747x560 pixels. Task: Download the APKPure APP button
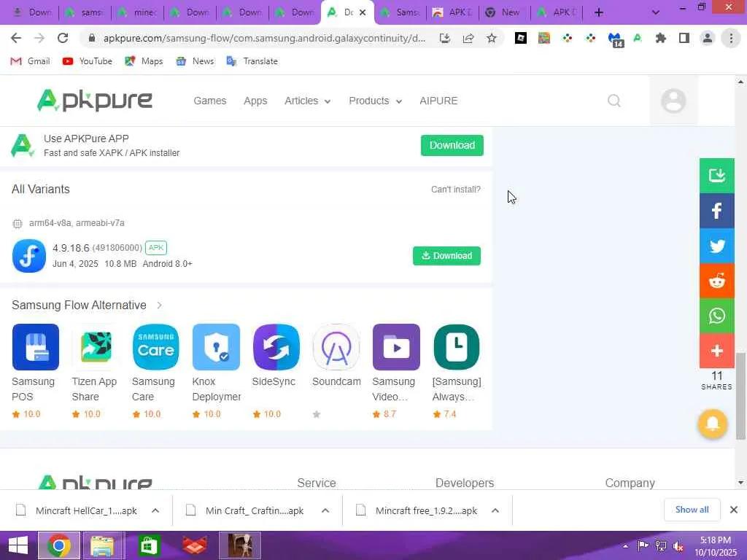(x=452, y=145)
